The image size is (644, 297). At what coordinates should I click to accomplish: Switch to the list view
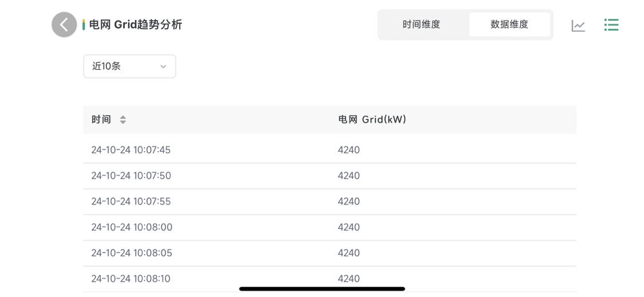click(x=611, y=25)
